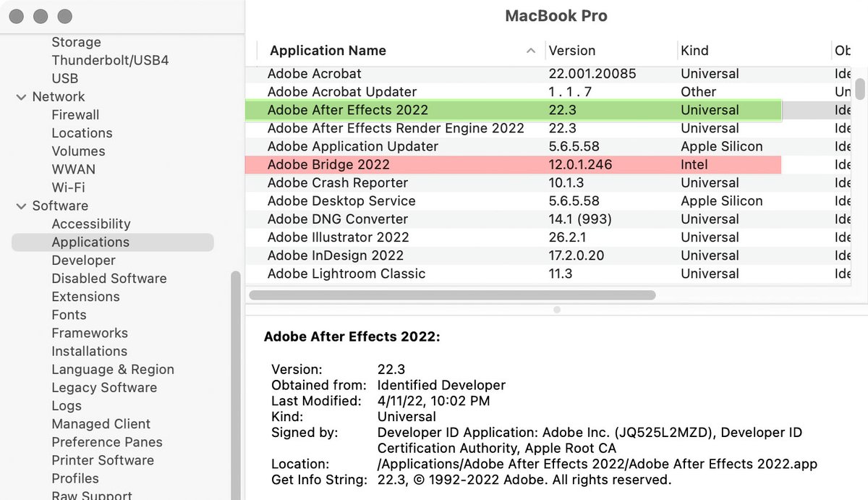Screen dimensions: 868x500
Task: Select WWAN under Network
Action: click(73, 169)
